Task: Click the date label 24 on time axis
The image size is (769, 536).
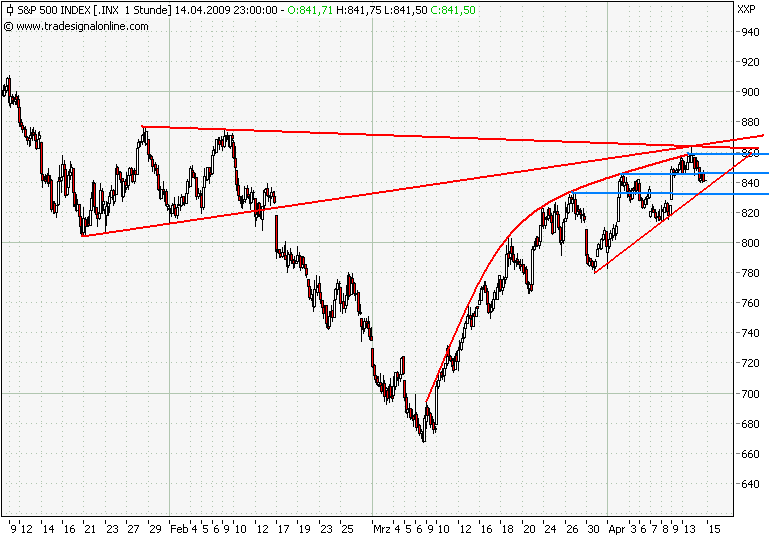Action: (550, 529)
